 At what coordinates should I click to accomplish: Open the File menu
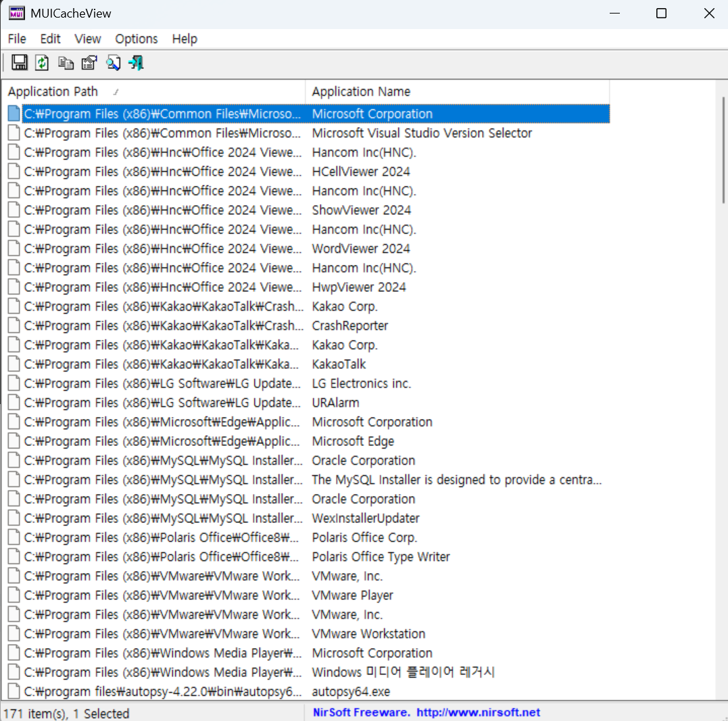click(x=17, y=39)
